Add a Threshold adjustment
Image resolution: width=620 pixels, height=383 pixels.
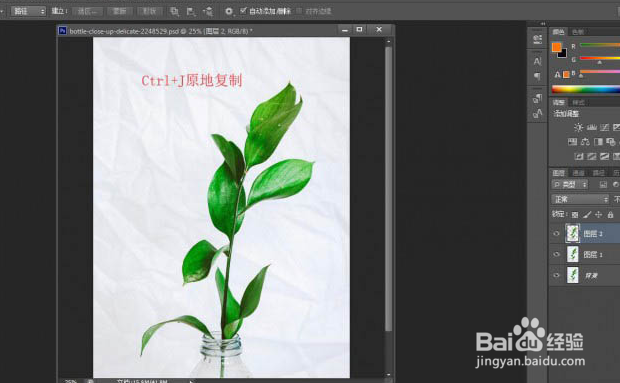point(604,157)
